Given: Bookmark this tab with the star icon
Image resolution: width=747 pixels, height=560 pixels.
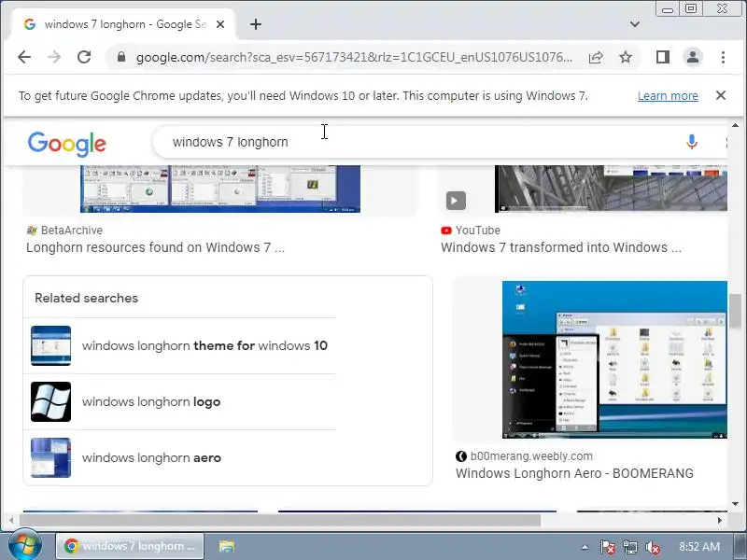Looking at the screenshot, I should pyautogui.click(x=625, y=58).
